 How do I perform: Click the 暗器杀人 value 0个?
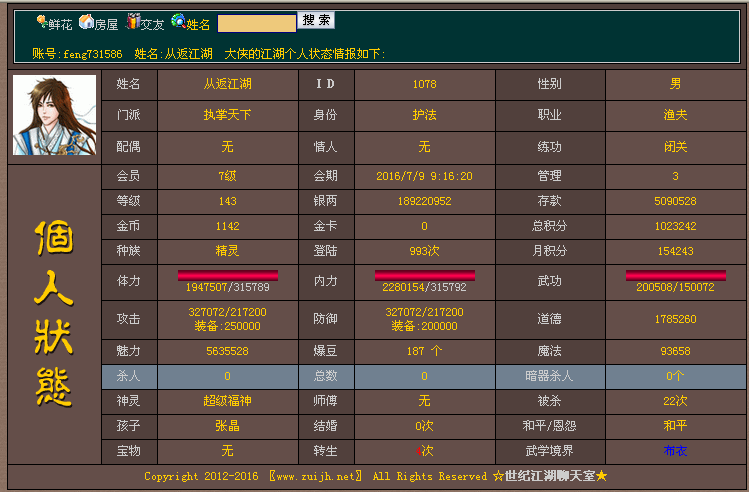[675, 376]
